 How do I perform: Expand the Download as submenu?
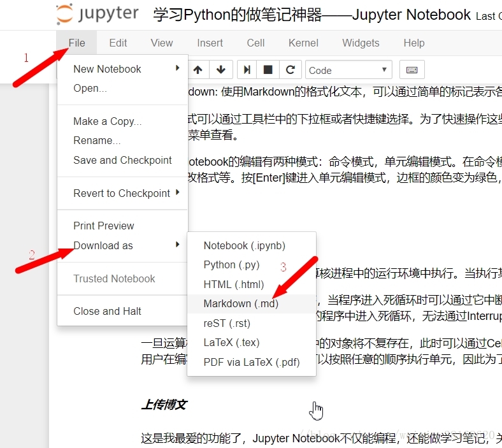(122, 245)
